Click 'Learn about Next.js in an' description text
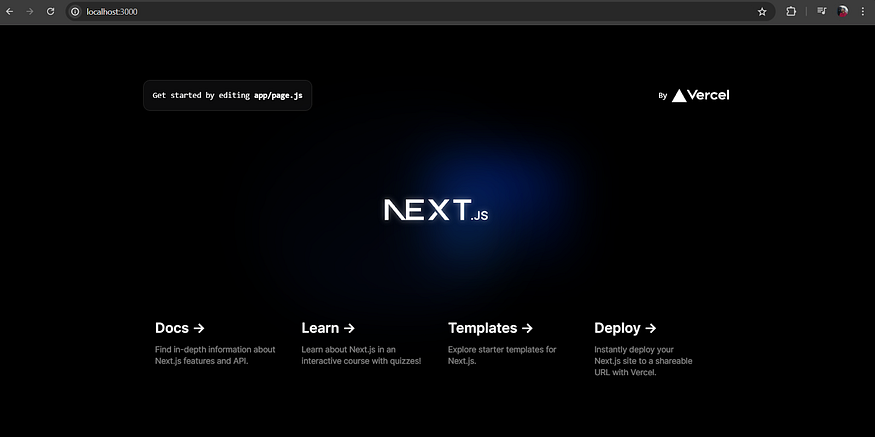875x437 pixels. tap(348, 349)
